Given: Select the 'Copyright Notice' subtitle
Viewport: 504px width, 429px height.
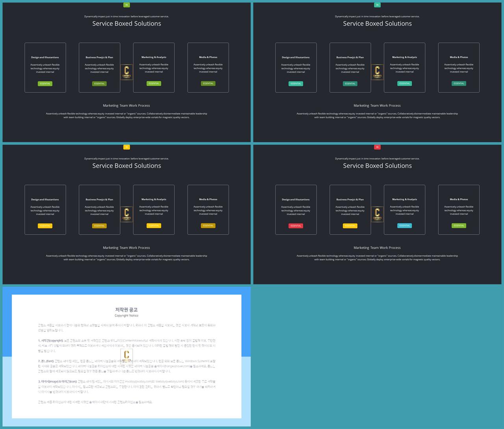Looking at the screenshot, I should pyautogui.click(x=126, y=316).
